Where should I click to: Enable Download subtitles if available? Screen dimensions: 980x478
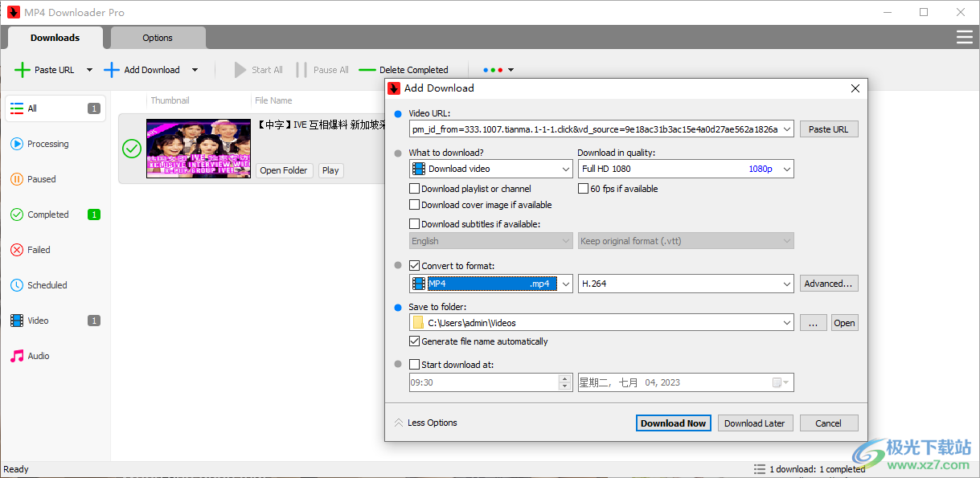pyautogui.click(x=414, y=224)
